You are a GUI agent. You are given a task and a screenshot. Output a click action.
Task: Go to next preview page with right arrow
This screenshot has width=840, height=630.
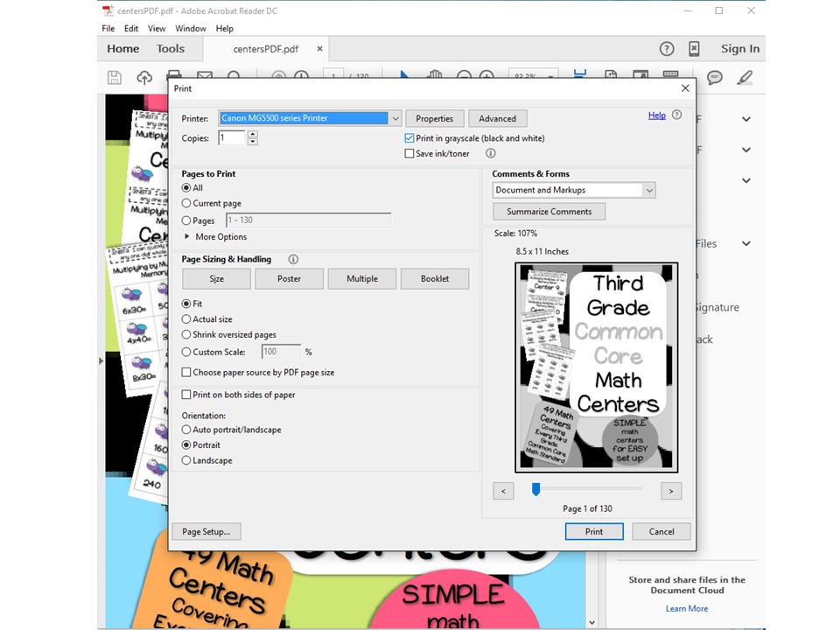tap(671, 491)
